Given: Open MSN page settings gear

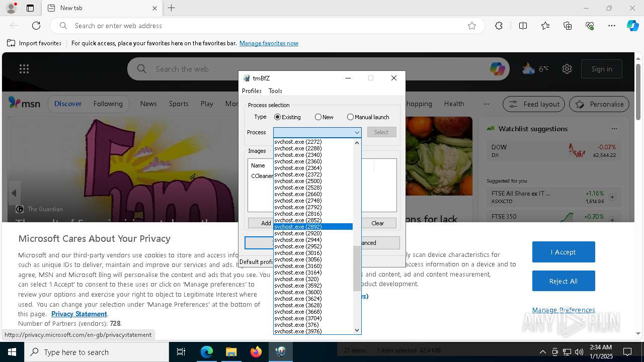Looking at the screenshot, I should (x=567, y=69).
